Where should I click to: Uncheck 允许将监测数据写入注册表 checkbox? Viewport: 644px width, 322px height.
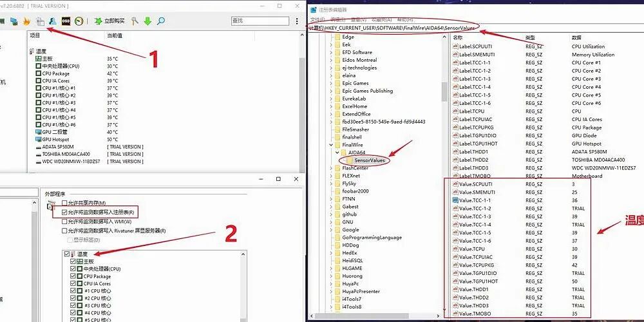tap(64, 213)
